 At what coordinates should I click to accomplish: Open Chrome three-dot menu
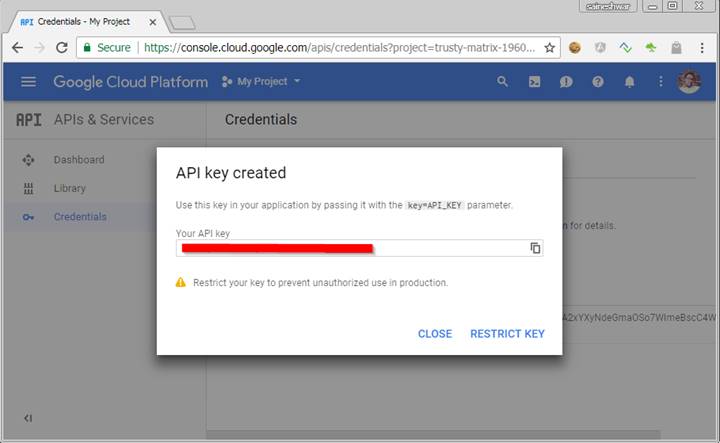tap(702, 47)
